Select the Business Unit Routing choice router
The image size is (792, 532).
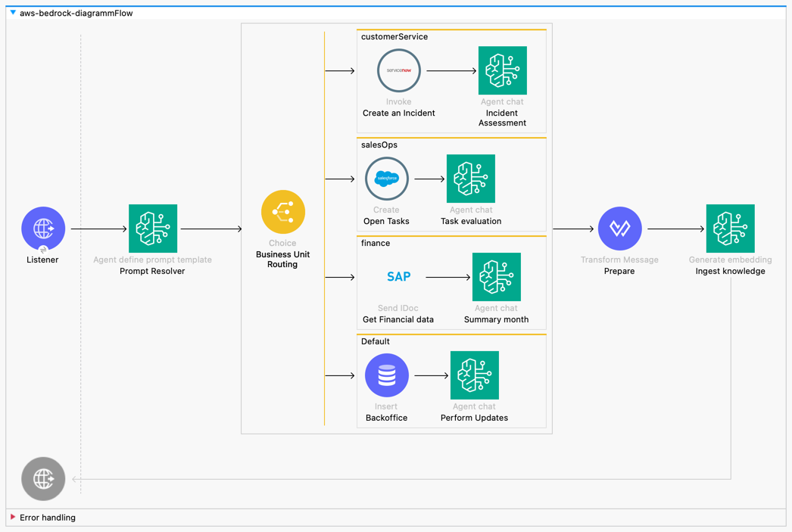click(283, 213)
